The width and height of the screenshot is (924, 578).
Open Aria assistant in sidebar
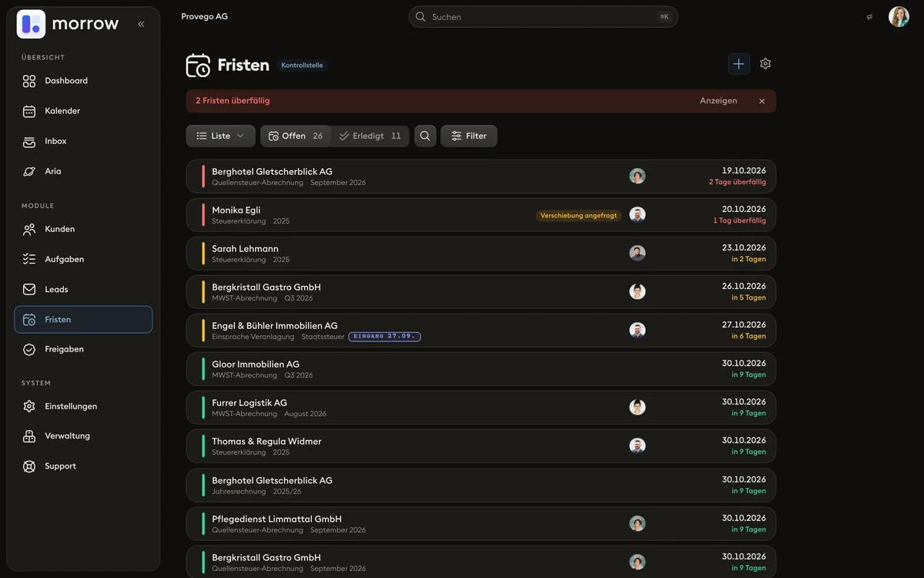[x=83, y=171]
